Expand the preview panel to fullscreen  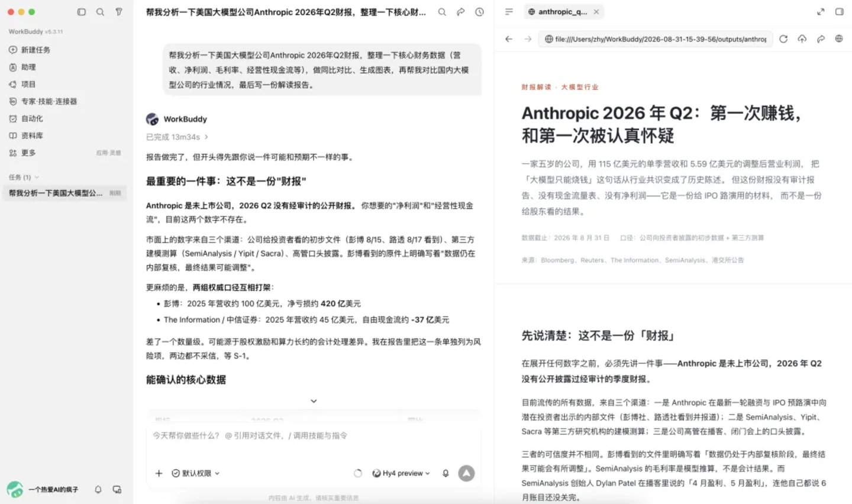click(x=821, y=12)
